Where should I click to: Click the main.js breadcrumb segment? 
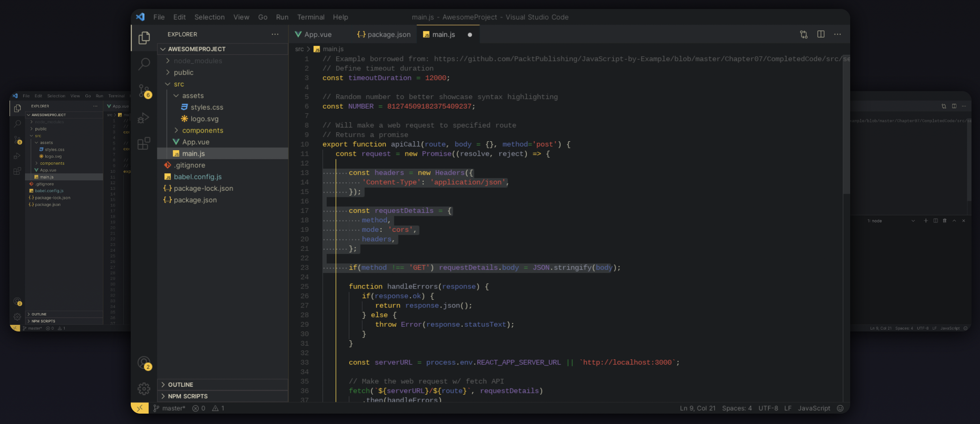[x=329, y=49]
